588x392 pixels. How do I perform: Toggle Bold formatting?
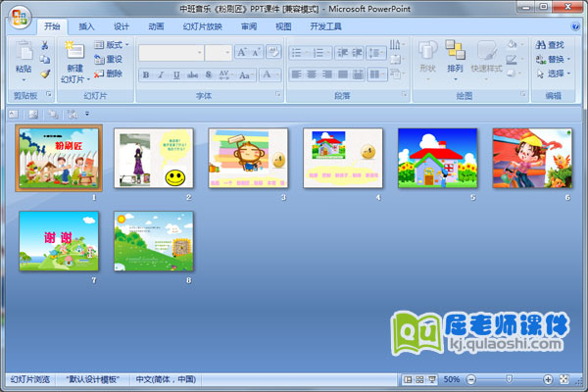[146, 74]
